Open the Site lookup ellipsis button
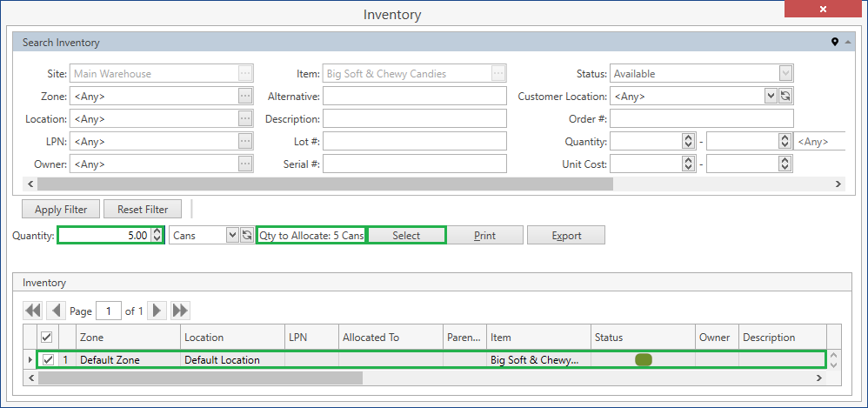 [x=245, y=74]
